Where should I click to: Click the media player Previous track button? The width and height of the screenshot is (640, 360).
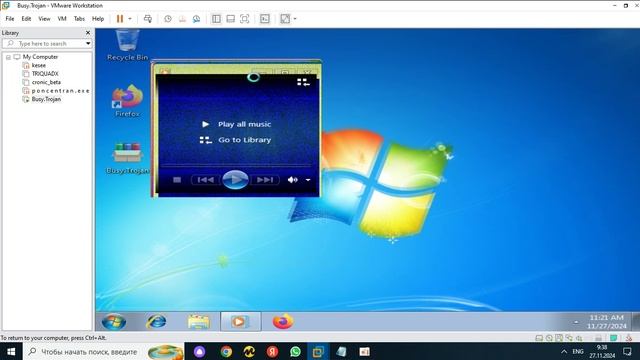[x=205, y=180]
